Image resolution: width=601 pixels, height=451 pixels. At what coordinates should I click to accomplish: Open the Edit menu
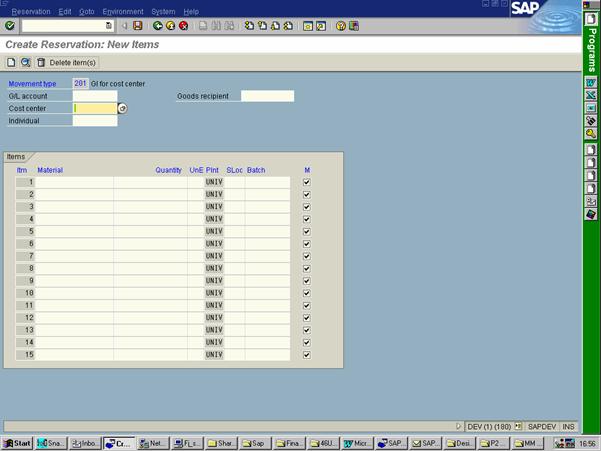click(x=65, y=11)
